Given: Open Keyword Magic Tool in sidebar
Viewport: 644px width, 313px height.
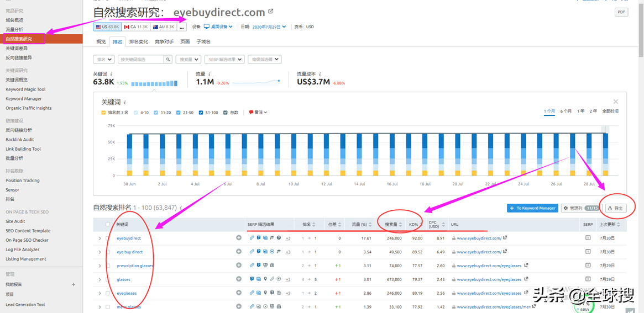Looking at the screenshot, I should coord(25,89).
